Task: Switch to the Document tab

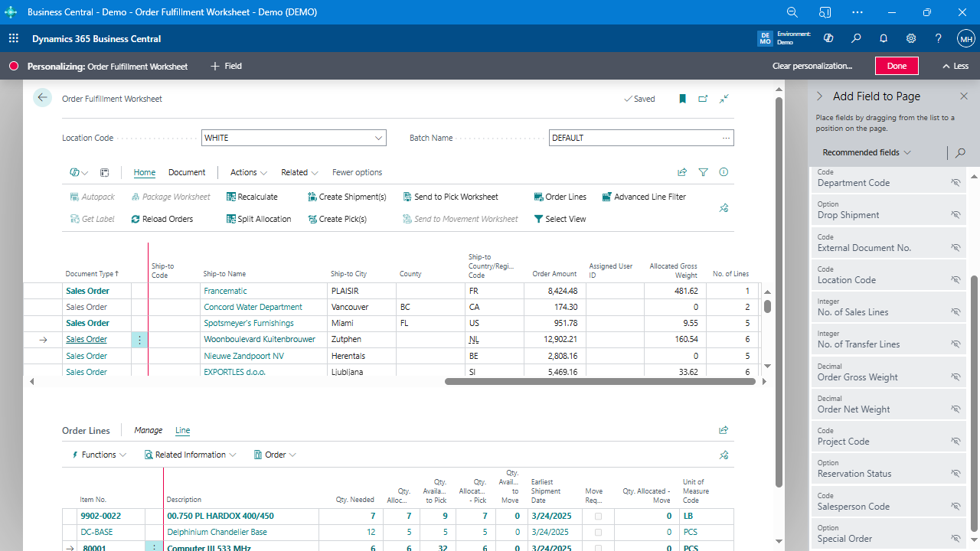Action: tap(187, 172)
